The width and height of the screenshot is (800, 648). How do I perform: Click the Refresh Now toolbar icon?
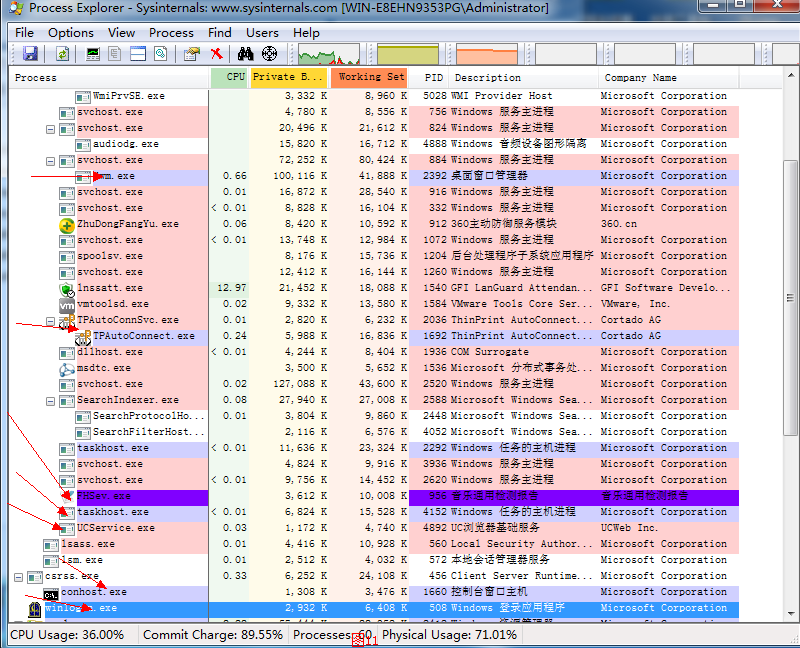(62, 54)
